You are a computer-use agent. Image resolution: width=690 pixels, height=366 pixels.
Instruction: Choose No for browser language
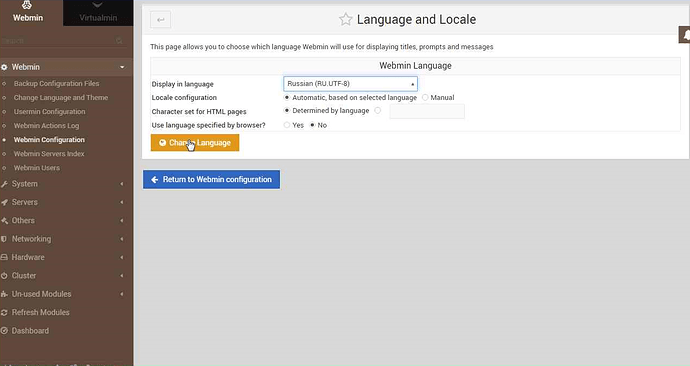pos(312,125)
